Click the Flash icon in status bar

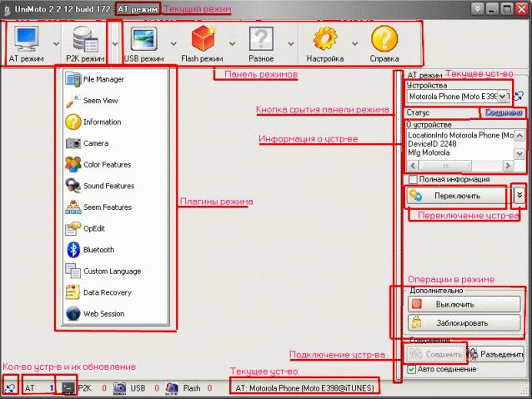pos(172,388)
